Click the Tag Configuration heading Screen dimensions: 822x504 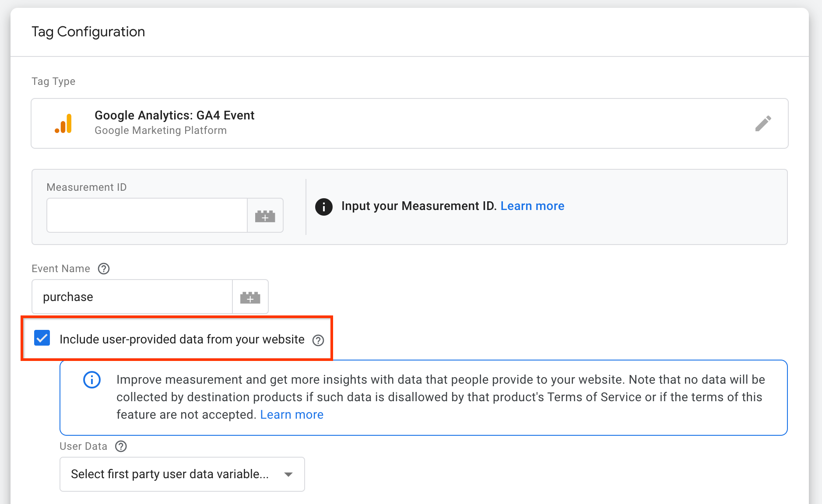pyautogui.click(x=88, y=32)
